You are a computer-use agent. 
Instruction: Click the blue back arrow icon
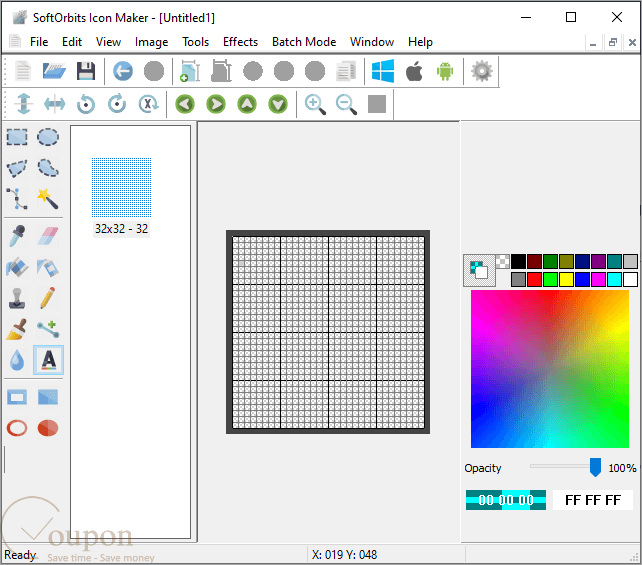click(x=123, y=71)
